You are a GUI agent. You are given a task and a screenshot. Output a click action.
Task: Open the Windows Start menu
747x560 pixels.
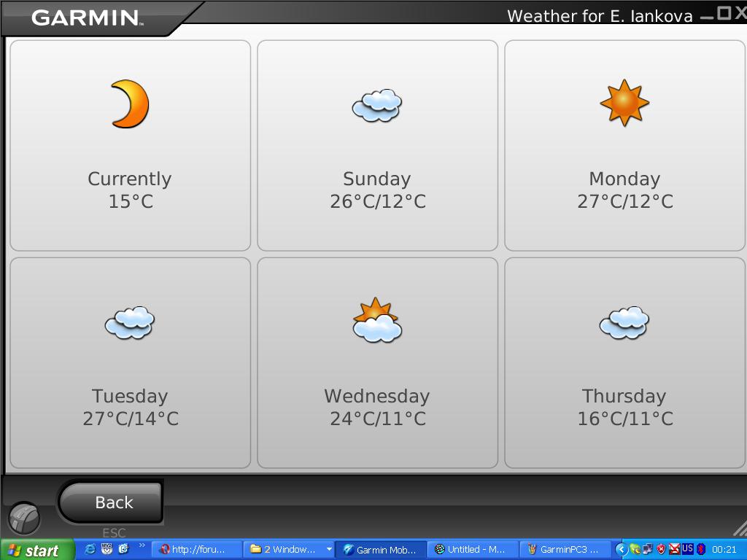coord(37,550)
